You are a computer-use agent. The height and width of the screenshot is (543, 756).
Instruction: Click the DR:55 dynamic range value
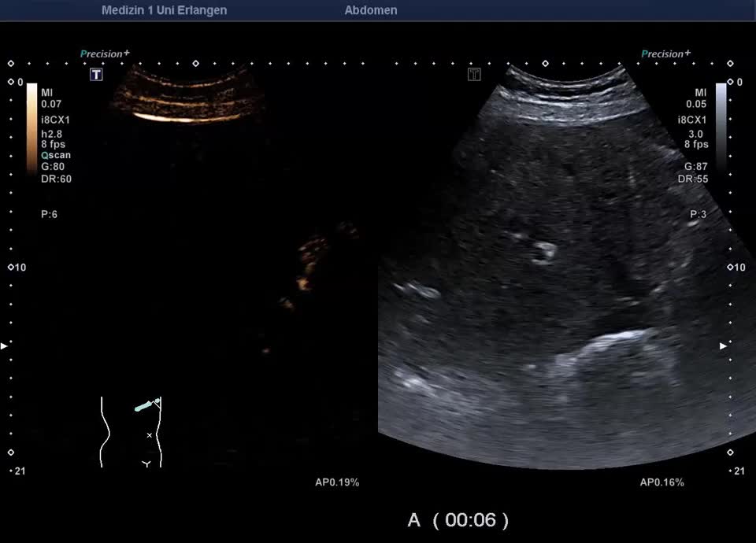692,179
